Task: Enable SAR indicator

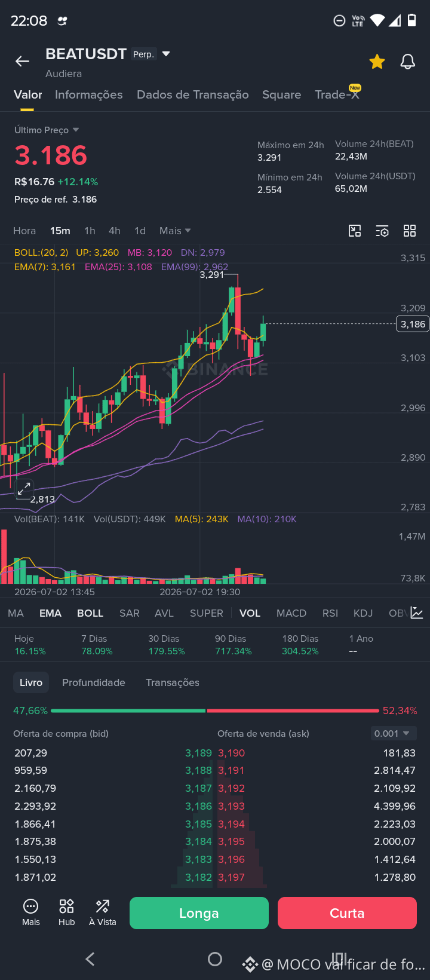Action: pos(130,613)
